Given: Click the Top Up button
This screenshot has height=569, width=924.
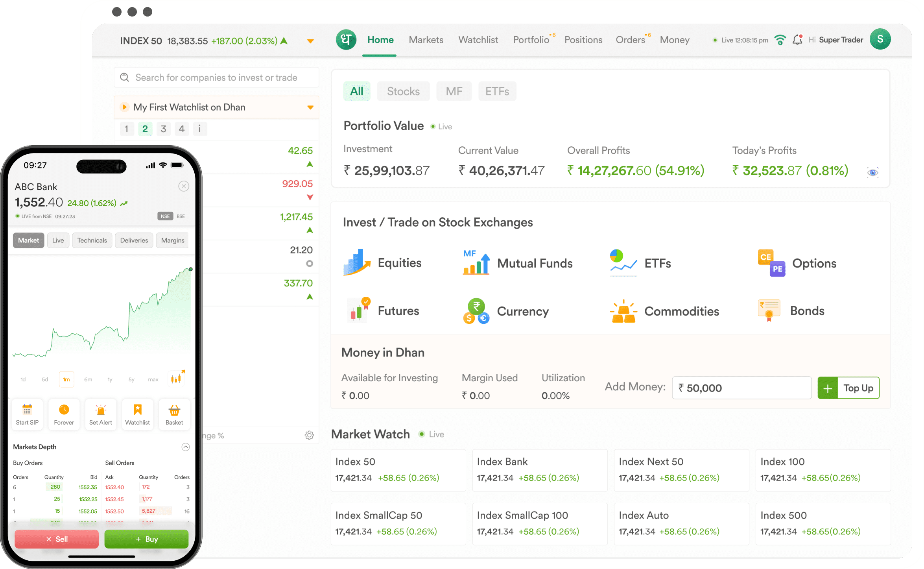Looking at the screenshot, I should pos(848,388).
